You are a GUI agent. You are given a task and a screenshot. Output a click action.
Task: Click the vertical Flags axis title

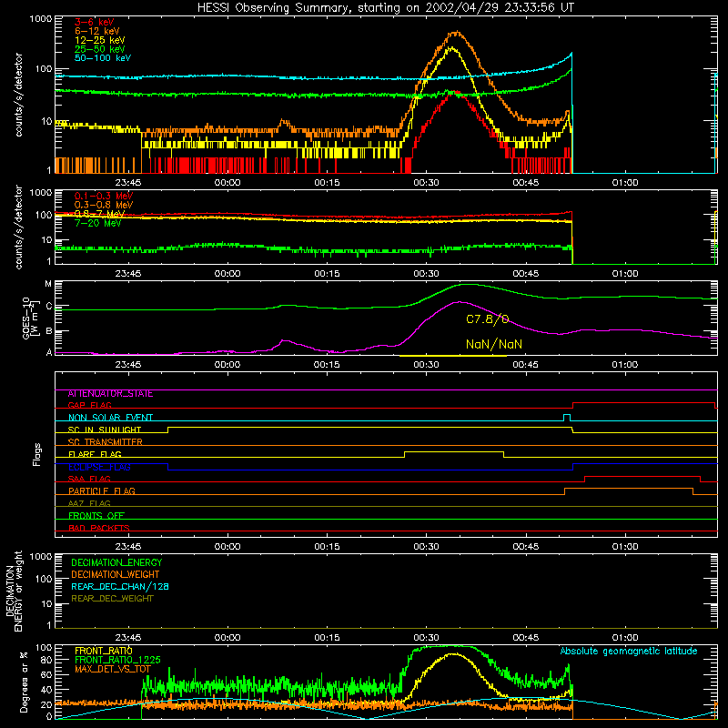(x=37, y=454)
